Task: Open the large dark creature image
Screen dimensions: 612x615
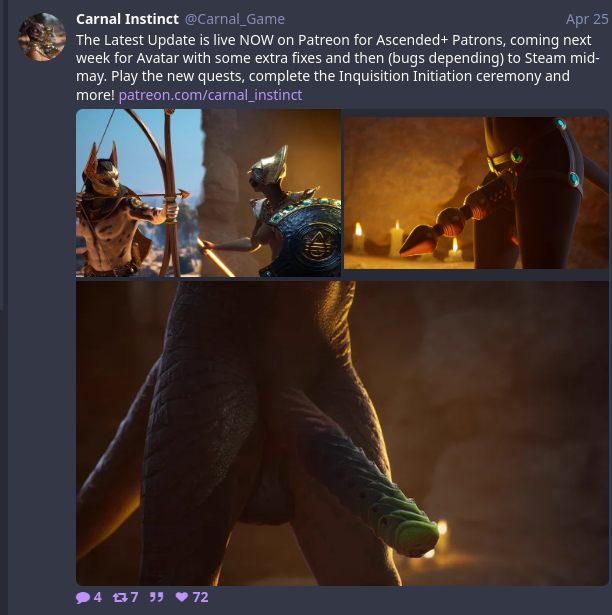Action: (342, 433)
